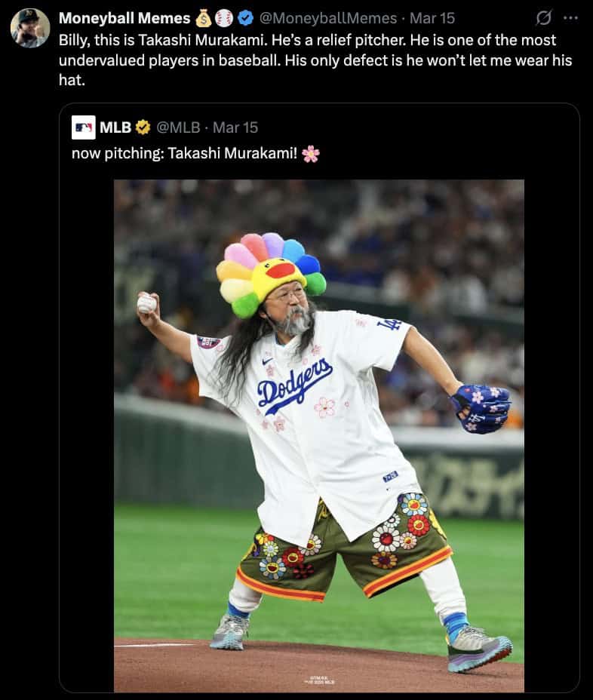This screenshot has height=700, width=593.
Task: Click the MLB gold verified badge
Action: tap(143, 127)
